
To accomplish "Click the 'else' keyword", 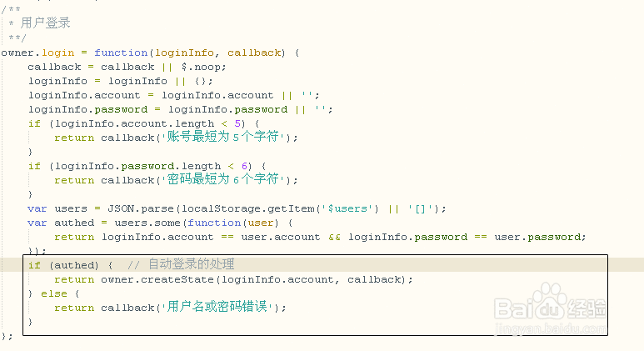I will pos(54,293).
